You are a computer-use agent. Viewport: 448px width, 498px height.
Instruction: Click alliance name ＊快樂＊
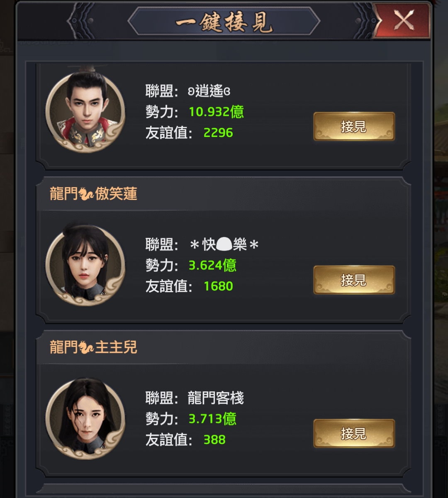coord(224,245)
